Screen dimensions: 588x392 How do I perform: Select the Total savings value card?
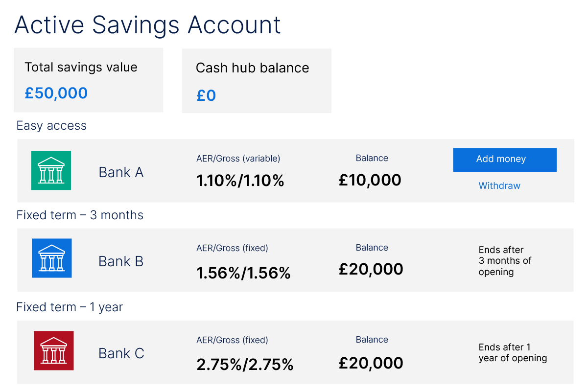[x=88, y=80]
